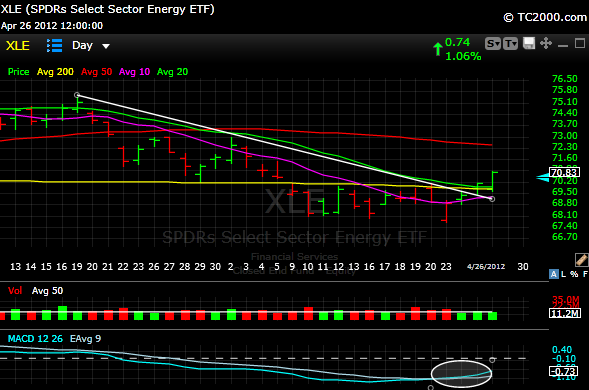The image size is (589, 390).
Task: Click the chart title XLE SPDRs text
Action: pyautogui.click(x=107, y=9)
